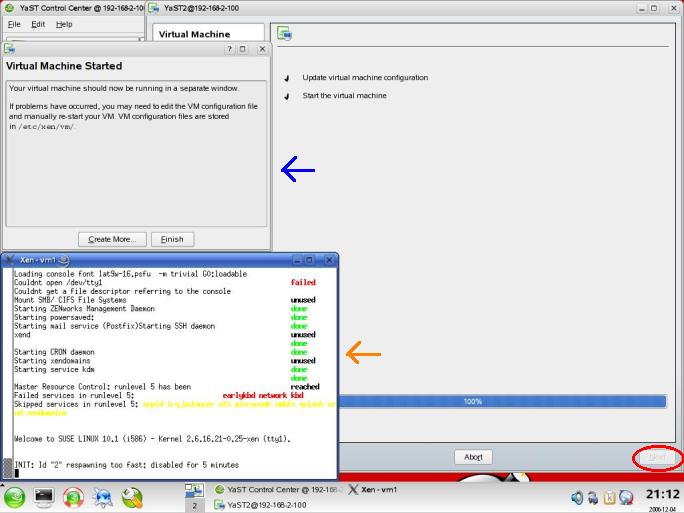
Task: Click the 'Starting service kdm' console line
Action: pos(54,369)
